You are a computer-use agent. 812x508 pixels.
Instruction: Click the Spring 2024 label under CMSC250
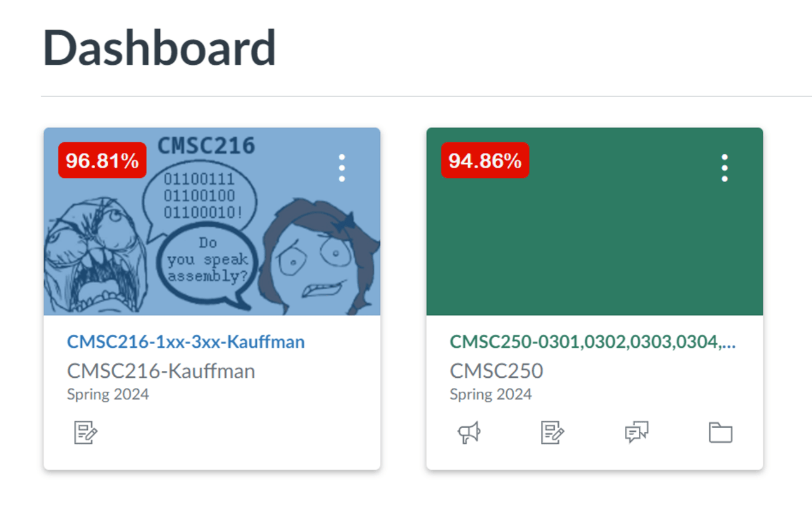pyautogui.click(x=490, y=394)
